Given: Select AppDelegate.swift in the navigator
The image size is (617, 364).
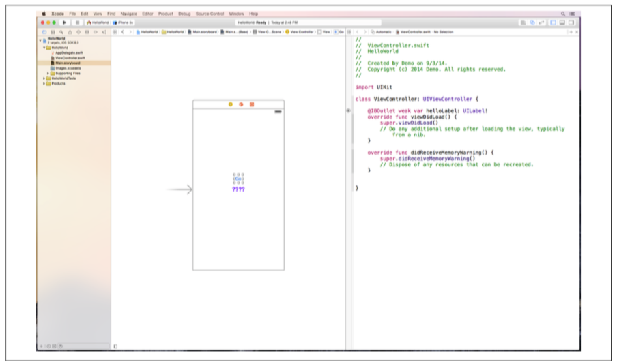Looking at the screenshot, I should click(x=68, y=52).
